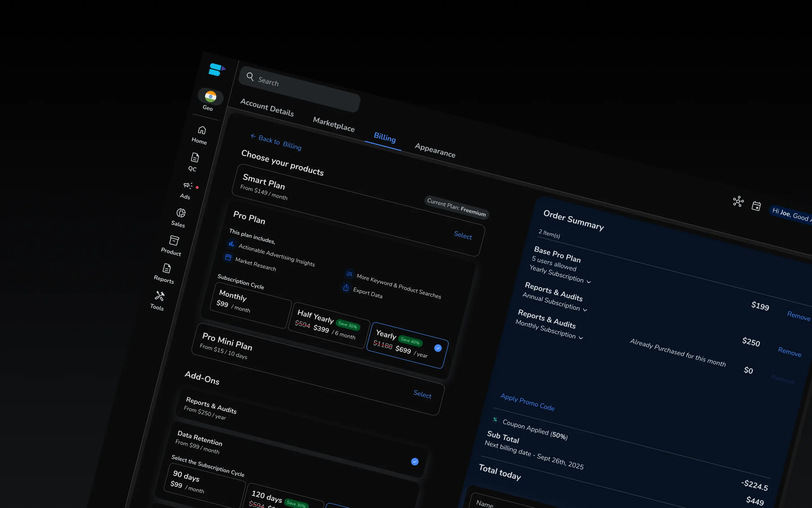The image size is (812, 508).
Task: Click into the Search field
Action: pyautogui.click(x=300, y=89)
